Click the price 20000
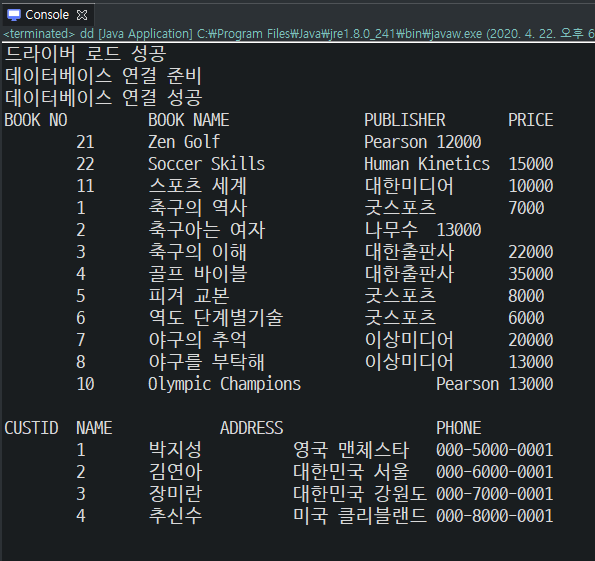 click(x=530, y=340)
